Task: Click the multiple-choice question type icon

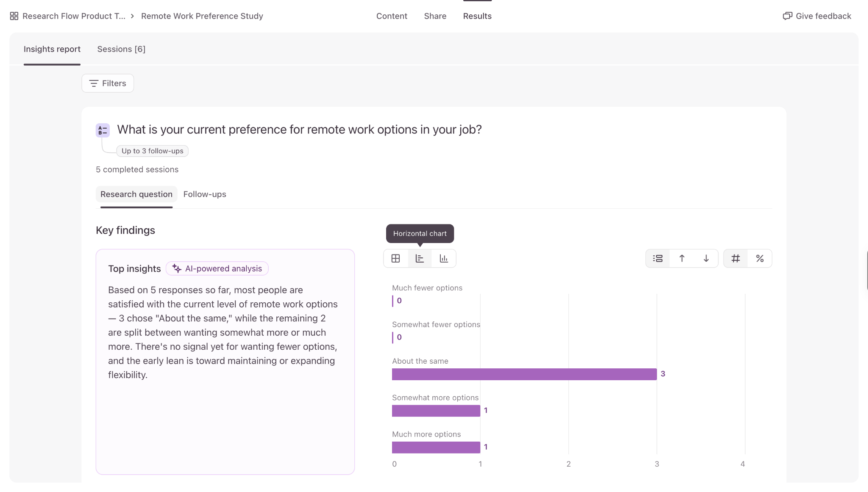Action: coord(103,130)
